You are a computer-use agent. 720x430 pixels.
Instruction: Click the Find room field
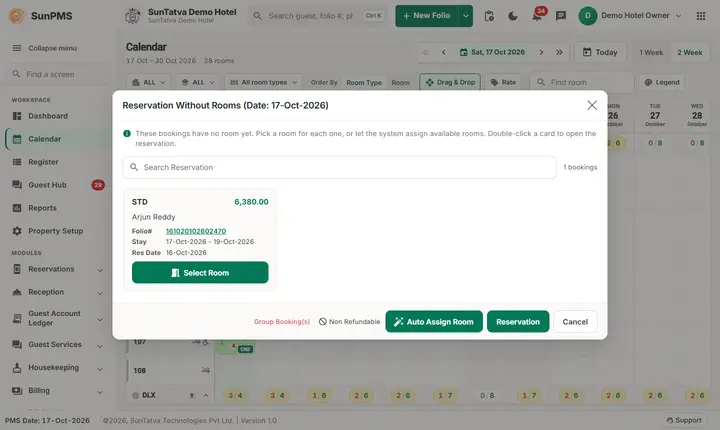pos(581,82)
